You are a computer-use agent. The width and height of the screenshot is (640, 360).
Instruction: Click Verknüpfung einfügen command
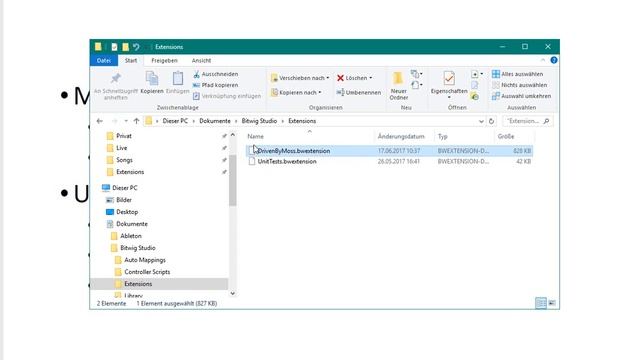227,96
